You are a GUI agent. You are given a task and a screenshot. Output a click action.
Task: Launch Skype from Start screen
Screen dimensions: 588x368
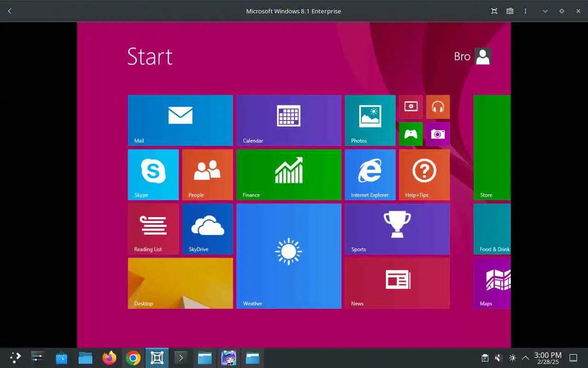(x=153, y=175)
